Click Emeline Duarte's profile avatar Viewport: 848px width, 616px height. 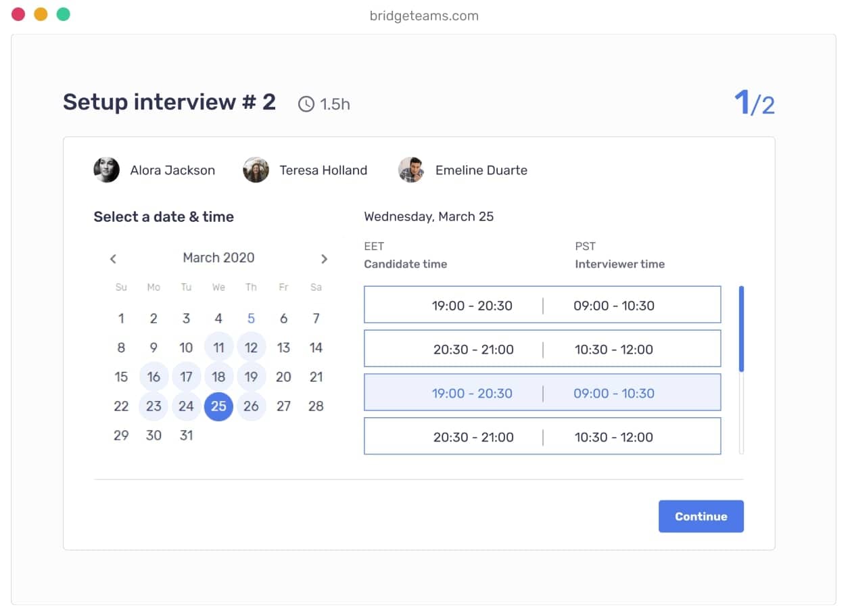(412, 170)
